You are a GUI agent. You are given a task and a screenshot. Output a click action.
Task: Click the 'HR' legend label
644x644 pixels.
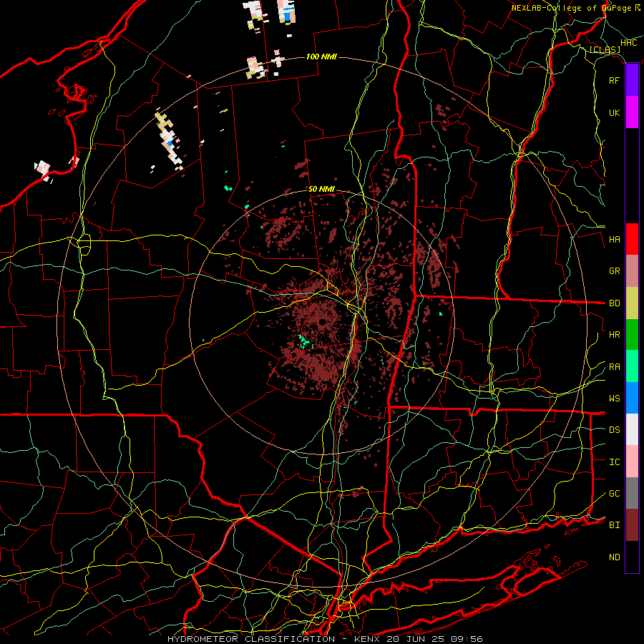click(615, 335)
